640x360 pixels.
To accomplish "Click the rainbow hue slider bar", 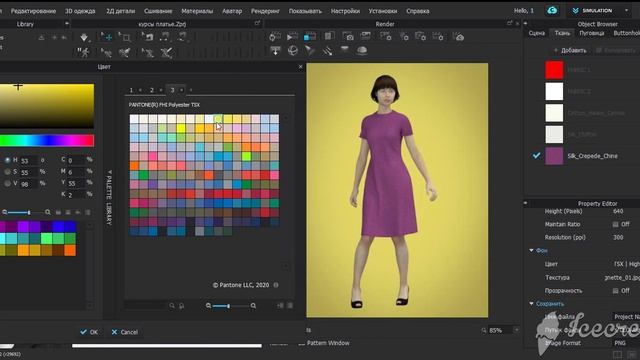I will pyautogui.click(x=47, y=140).
